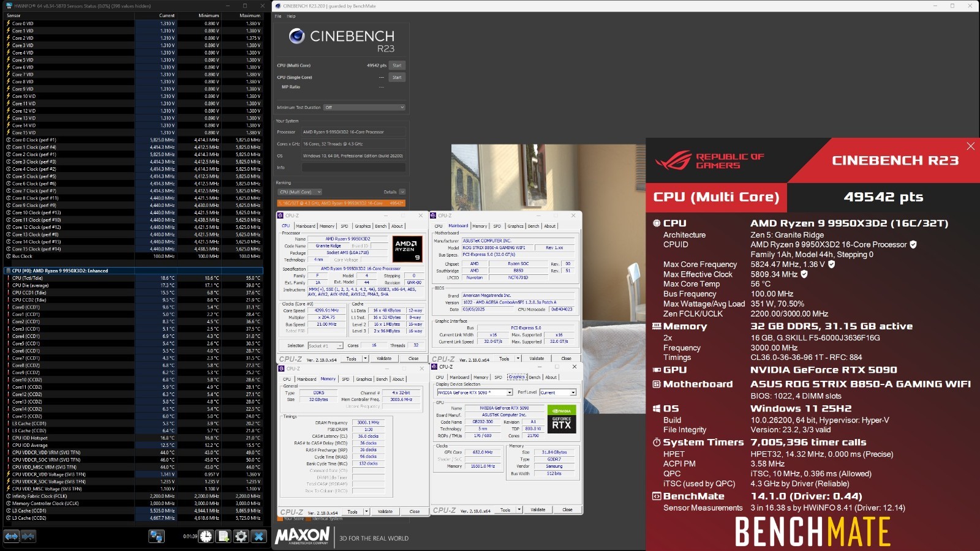Click the Cinebench Info input field

(x=353, y=167)
